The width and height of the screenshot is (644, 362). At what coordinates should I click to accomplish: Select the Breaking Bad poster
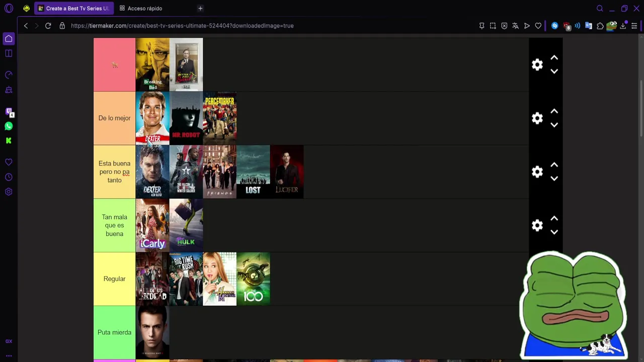pyautogui.click(x=152, y=64)
